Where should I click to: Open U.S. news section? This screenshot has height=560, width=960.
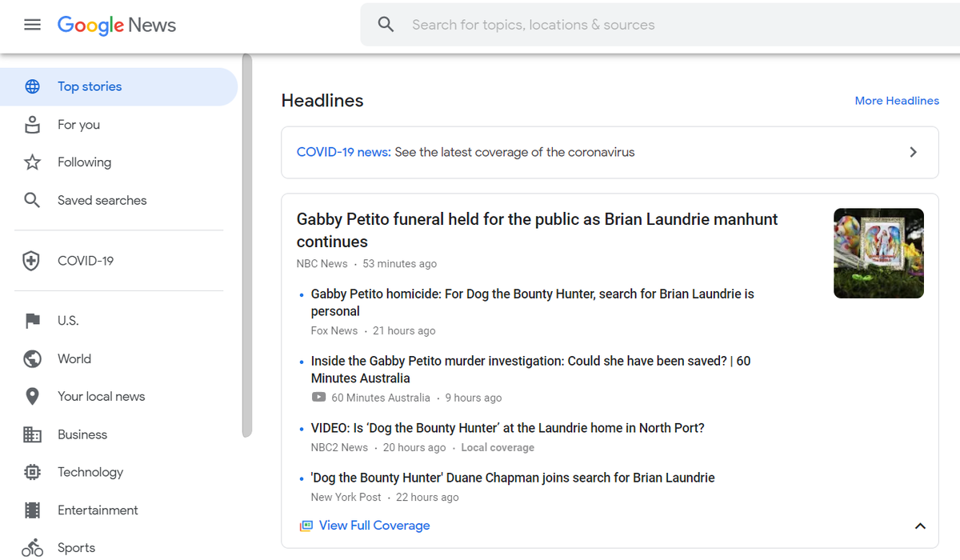coord(118,321)
